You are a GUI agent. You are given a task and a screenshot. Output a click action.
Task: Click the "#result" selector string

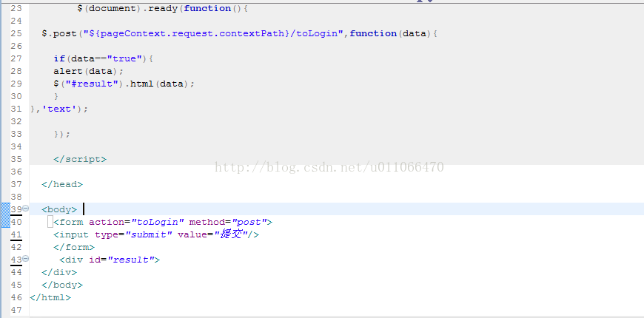point(92,84)
